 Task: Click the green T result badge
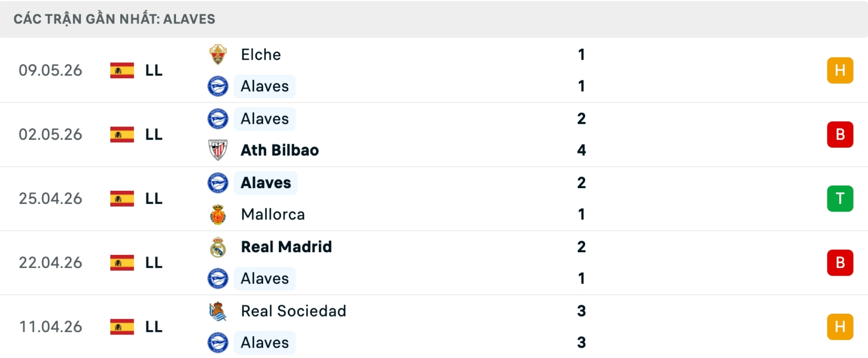point(840,198)
